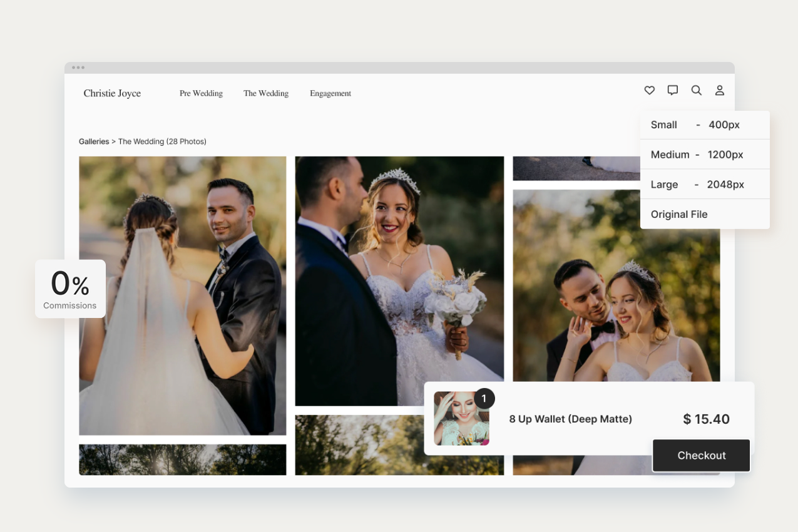The image size is (798, 532).
Task: Click the search magnifier icon
Action: pyautogui.click(x=696, y=90)
